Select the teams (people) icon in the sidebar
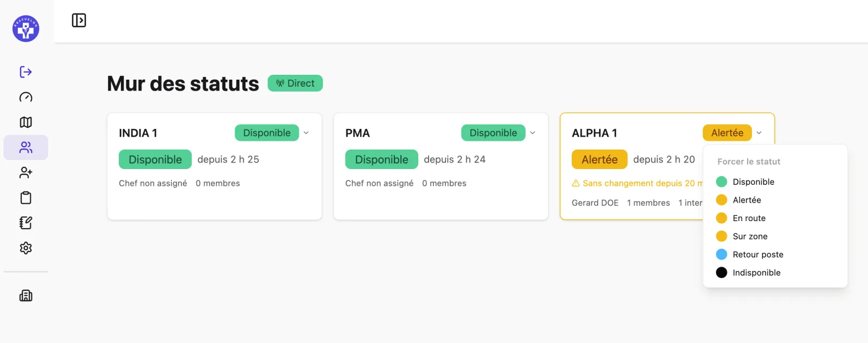This screenshot has width=868, height=343. [x=25, y=147]
